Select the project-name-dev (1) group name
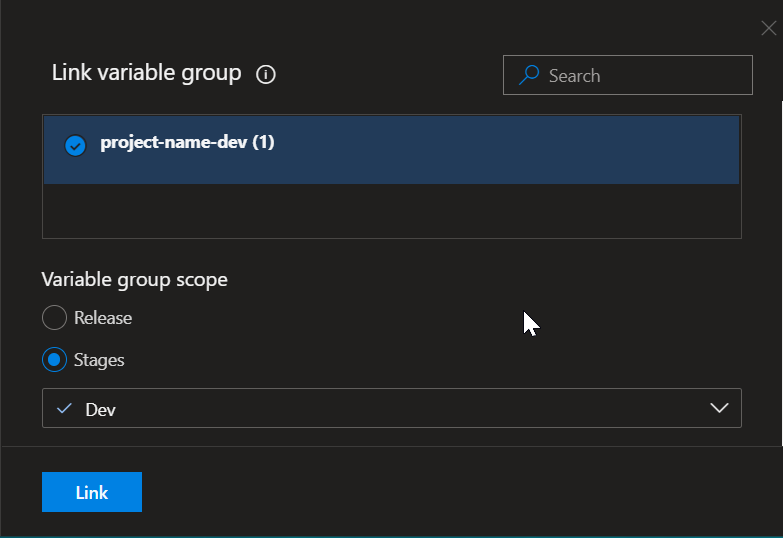 click(187, 143)
